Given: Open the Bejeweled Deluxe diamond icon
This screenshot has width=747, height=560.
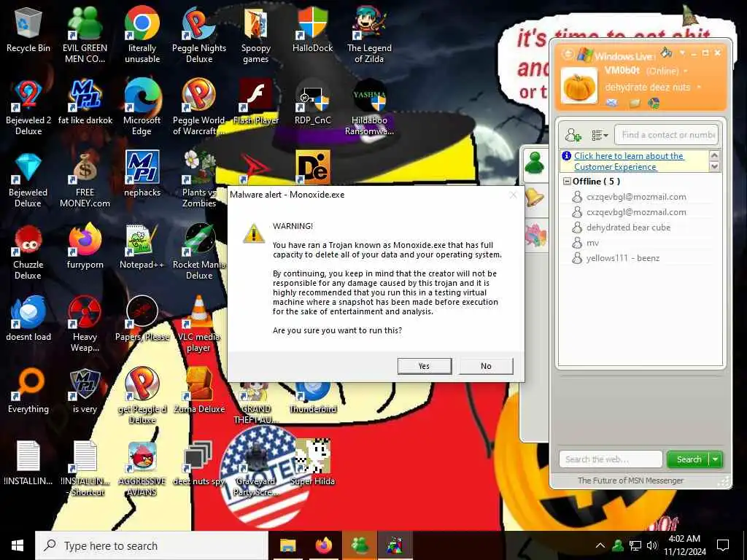Looking at the screenshot, I should tap(28, 179).
